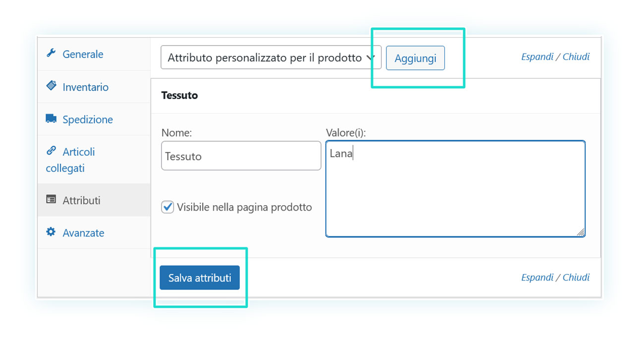Click the wrench icon beside Generale
Screen dimensions: 644x341
click(51, 53)
